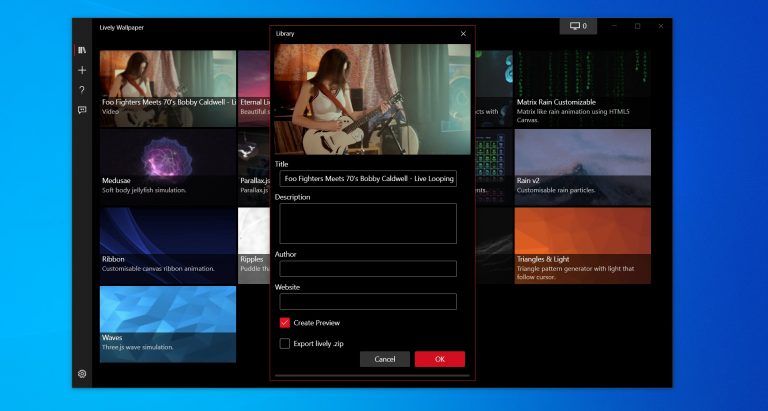
Task: Uncheck the Create Preview checkbox
Action: coord(285,323)
